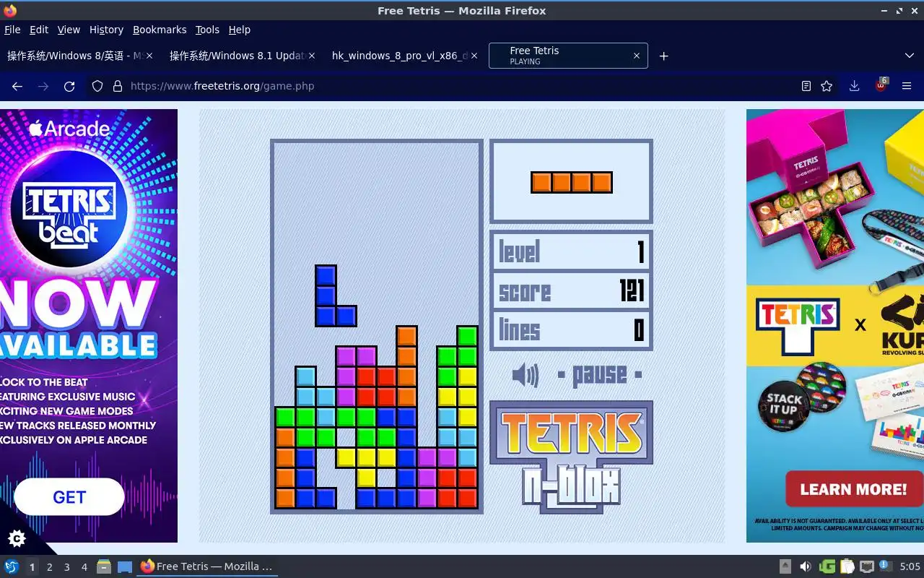Open a new tab with plus button
The height and width of the screenshot is (578, 924).
pos(663,56)
